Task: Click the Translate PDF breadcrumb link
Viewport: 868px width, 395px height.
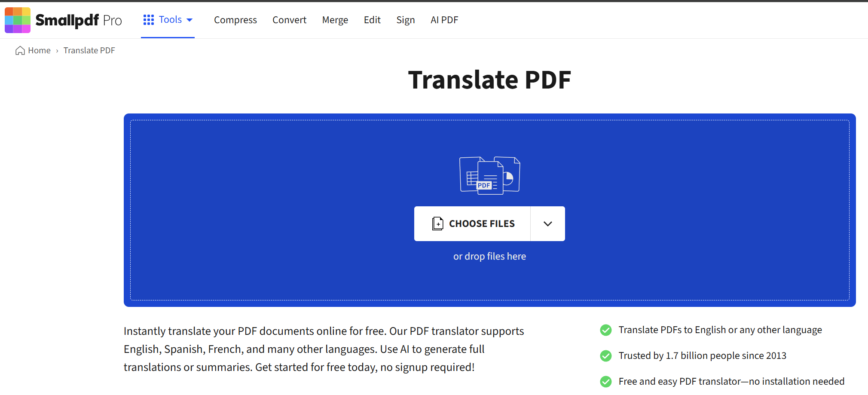Action: [x=89, y=51]
